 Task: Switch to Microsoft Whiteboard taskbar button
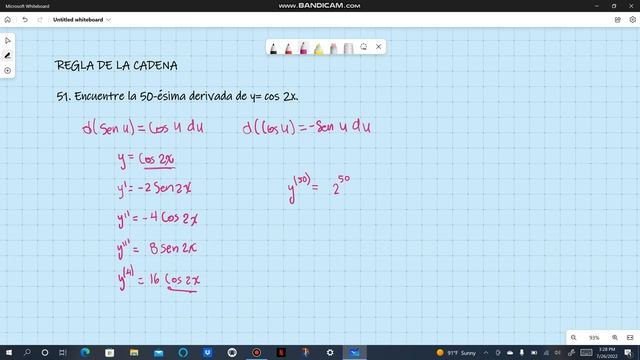(x=355, y=352)
